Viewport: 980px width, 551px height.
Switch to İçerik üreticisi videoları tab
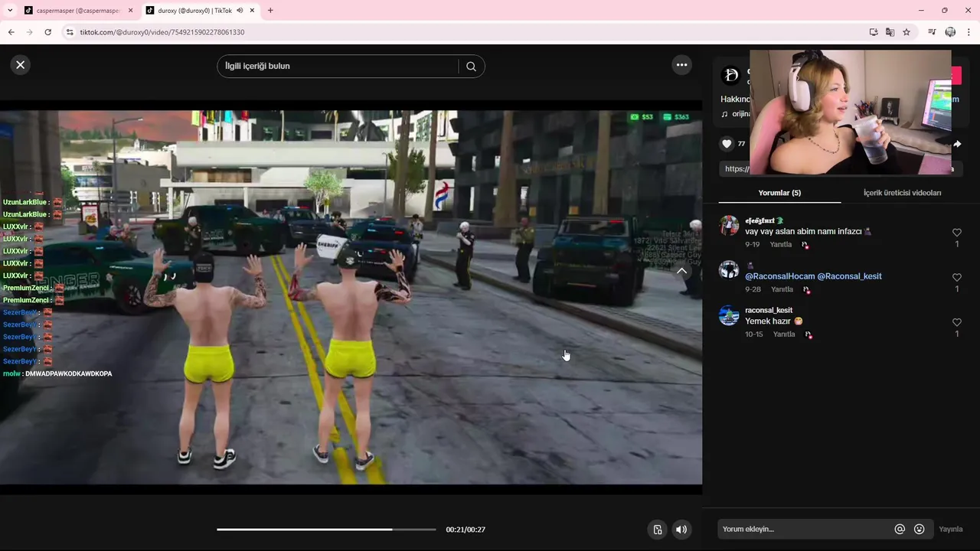point(902,193)
